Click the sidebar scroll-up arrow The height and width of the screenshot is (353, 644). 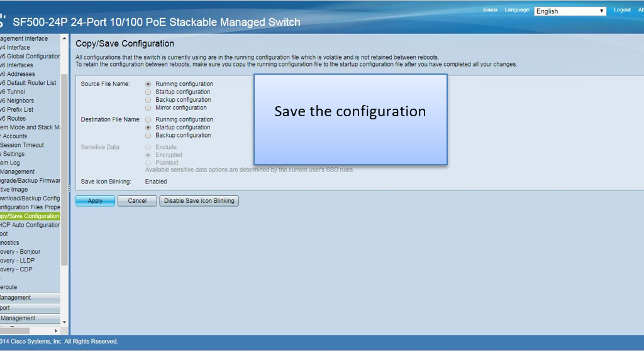(64, 39)
